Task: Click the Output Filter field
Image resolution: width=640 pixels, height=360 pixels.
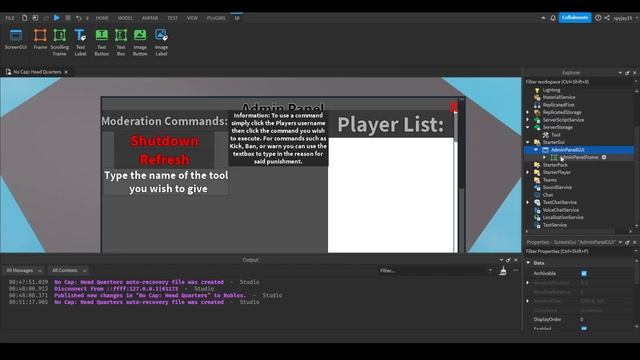Action: 436,271
